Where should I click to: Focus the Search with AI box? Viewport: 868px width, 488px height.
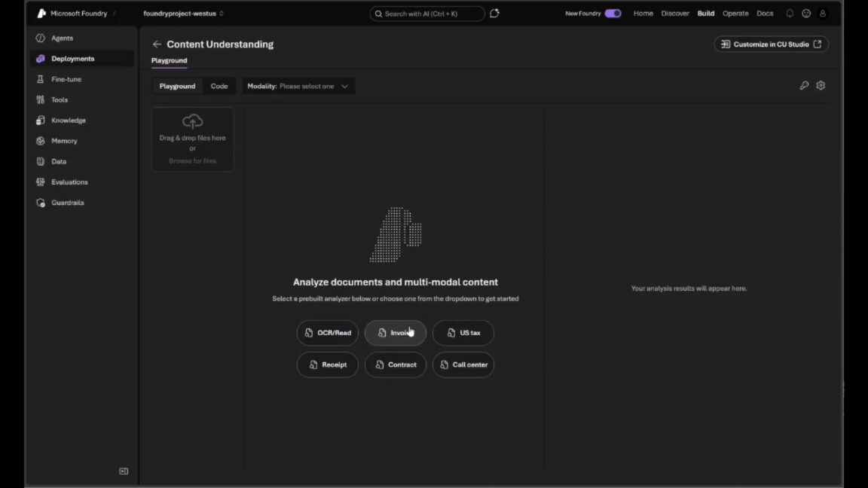pos(427,14)
